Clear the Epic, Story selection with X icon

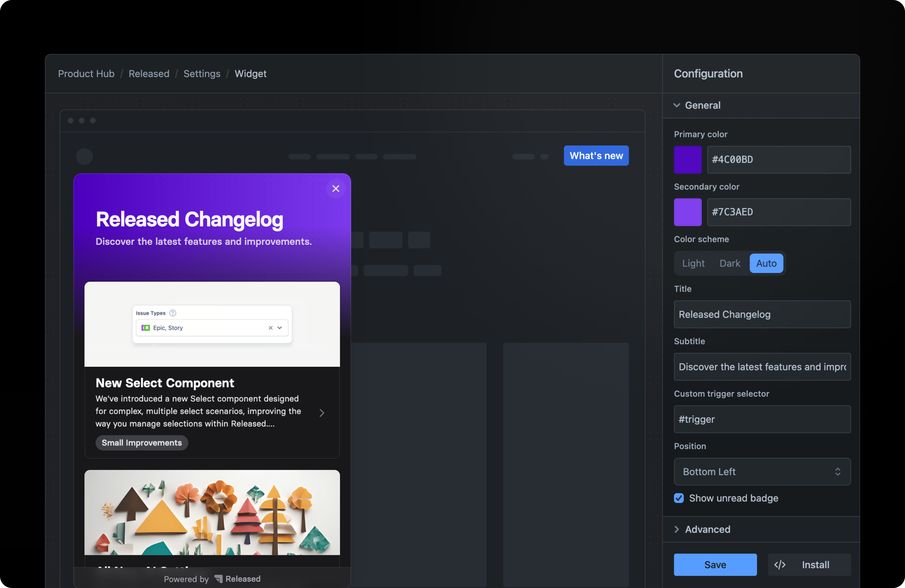point(270,328)
